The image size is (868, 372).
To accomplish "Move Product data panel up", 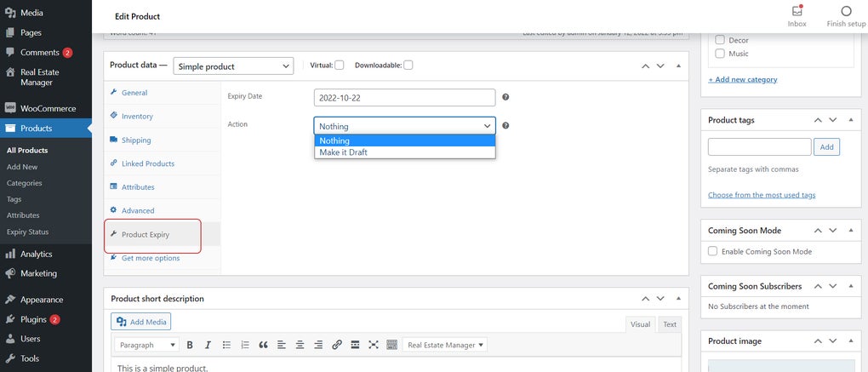I will pyautogui.click(x=645, y=66).
